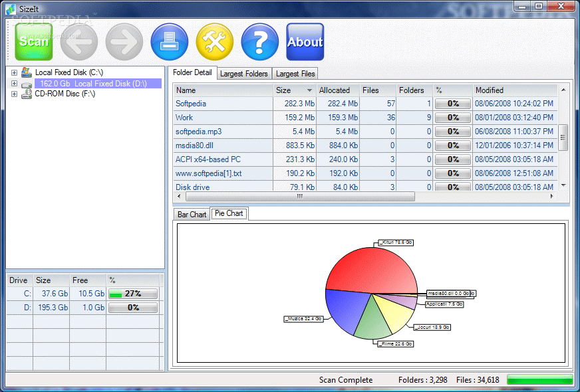Click the Applicatii 7.5 Gb chart label
The height and width of the screenshot is (392, 580).
coord(444,304)
